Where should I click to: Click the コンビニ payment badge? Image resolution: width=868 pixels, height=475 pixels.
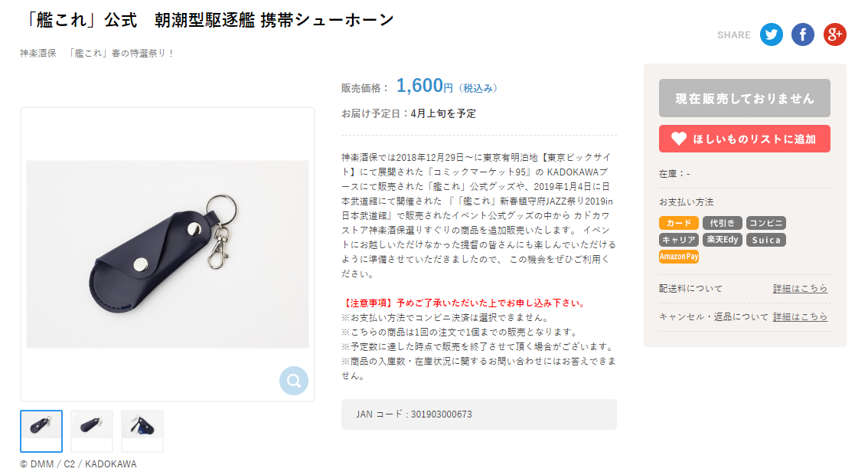[x=766, y=223]
